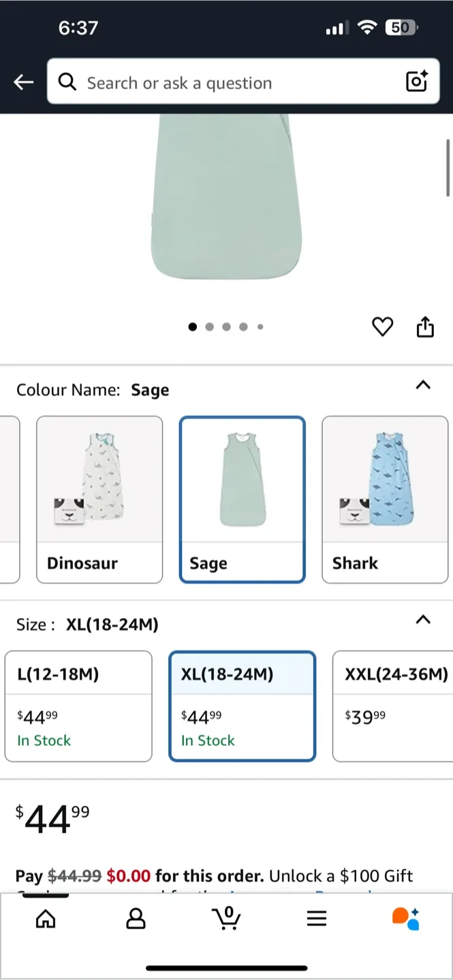Collapse the Colour Name section

tap(423, 385)
